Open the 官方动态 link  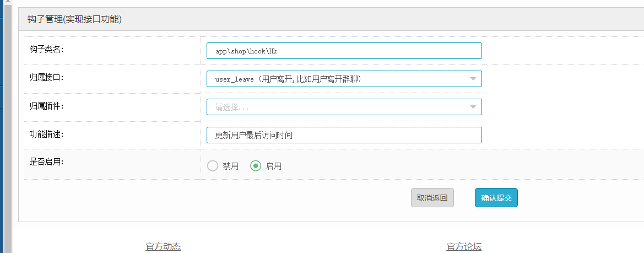pos(163,247)
